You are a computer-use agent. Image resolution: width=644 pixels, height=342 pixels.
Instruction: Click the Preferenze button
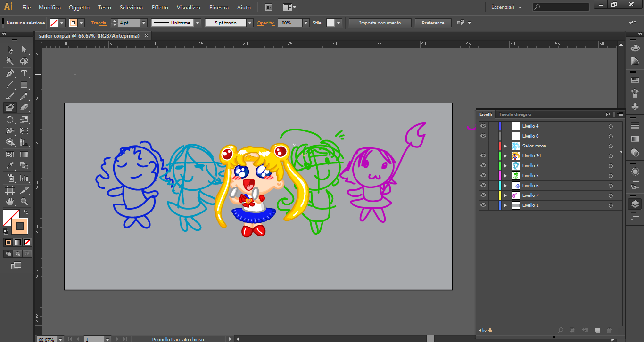point(433,23)
